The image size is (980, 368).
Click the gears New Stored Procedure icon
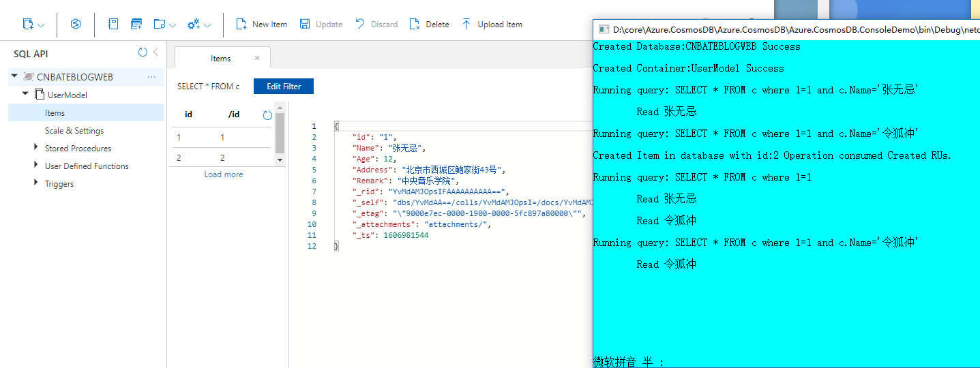click(194, 25)
